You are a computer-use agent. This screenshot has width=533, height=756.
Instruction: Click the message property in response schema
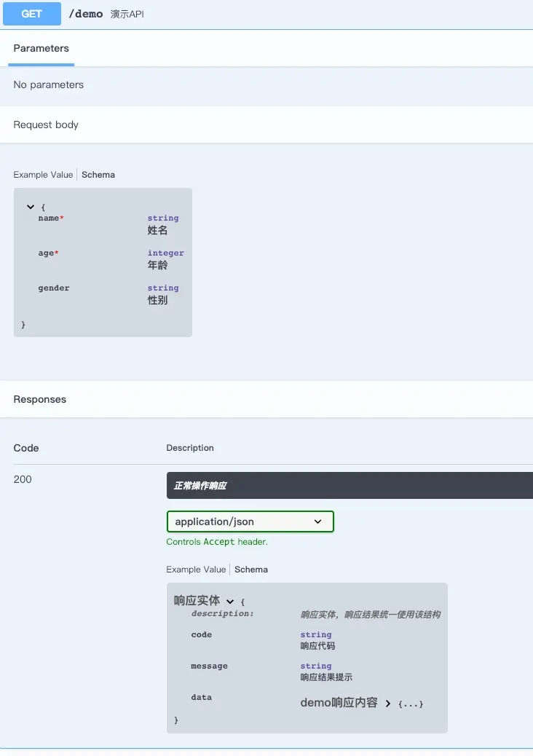(x=209, y=666)
